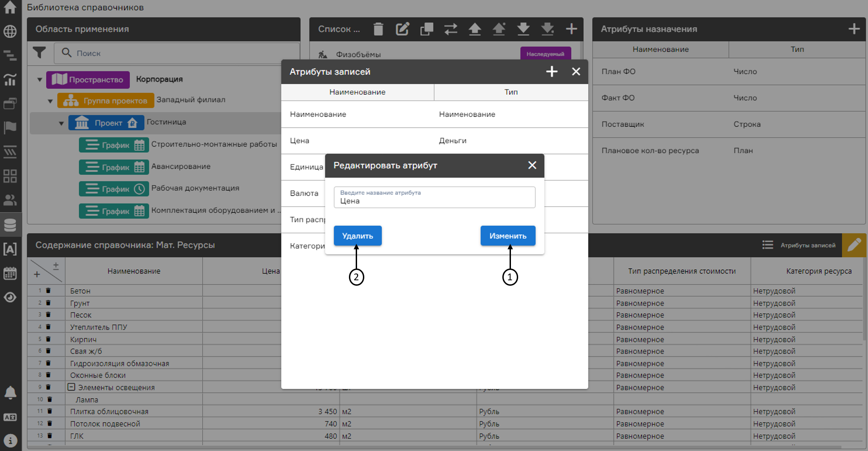Click the filter funnel icon
868x451 pixels.
39,53
